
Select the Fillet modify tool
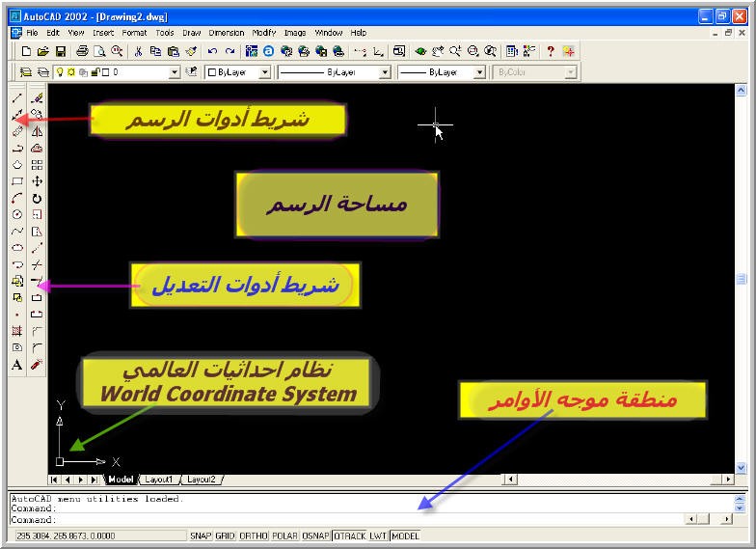coord(37,347)
